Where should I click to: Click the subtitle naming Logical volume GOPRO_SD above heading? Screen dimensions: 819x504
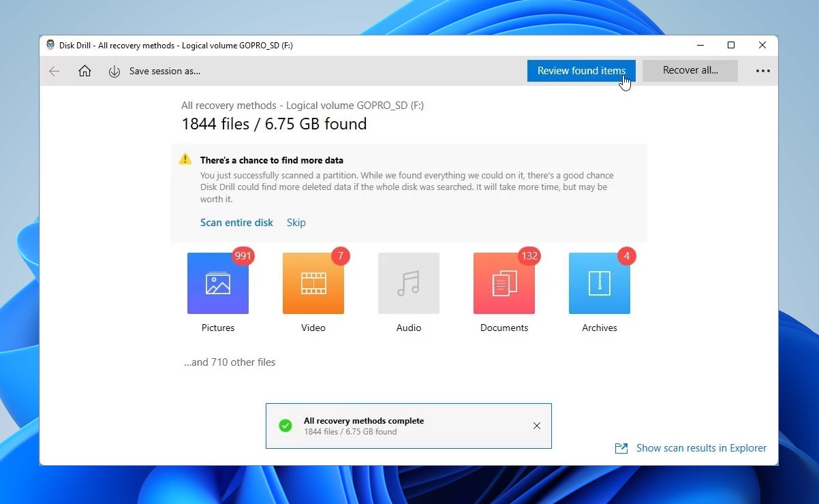tap(303, 106)
